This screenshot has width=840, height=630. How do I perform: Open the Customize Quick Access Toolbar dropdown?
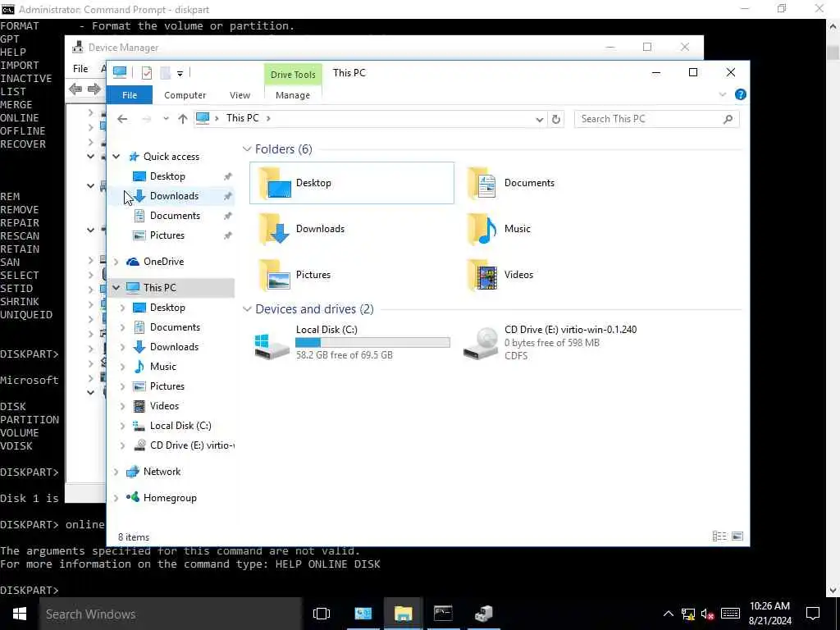pyautogui.click(x=180, y=73)
